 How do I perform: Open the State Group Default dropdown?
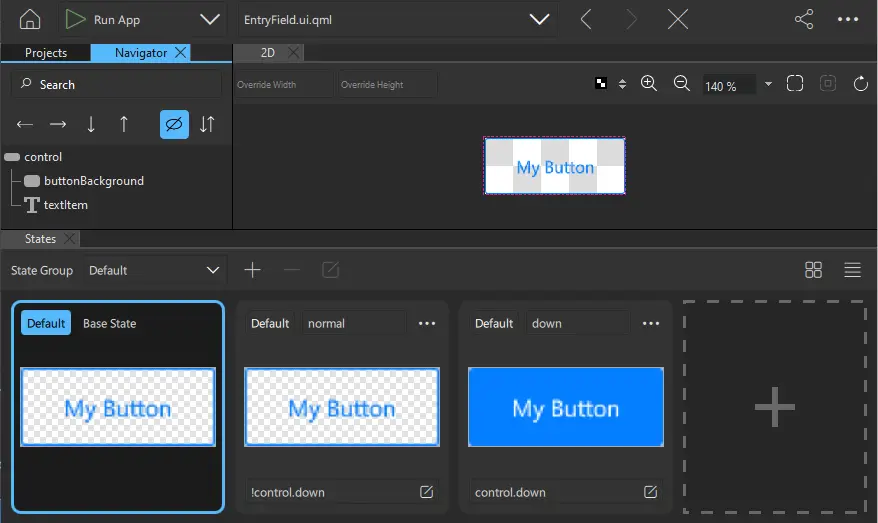pyautogui.click(x=154, y=270)
